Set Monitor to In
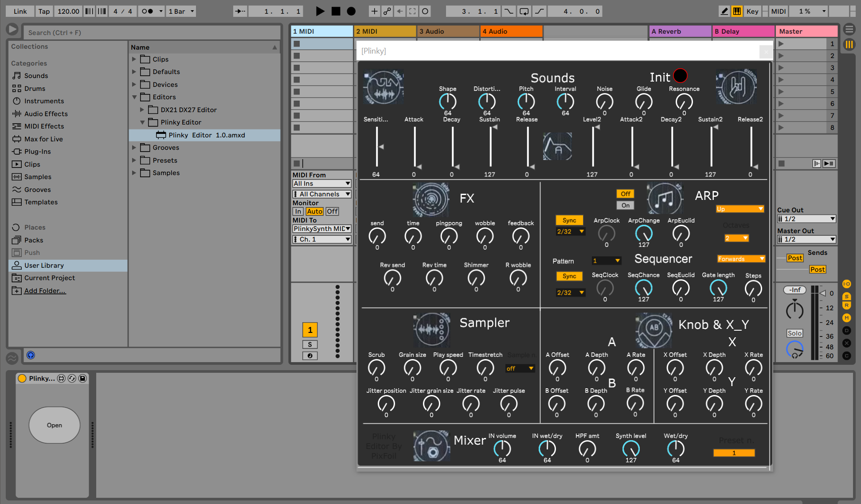Screen dimensions: 861x504 (298, 211)
